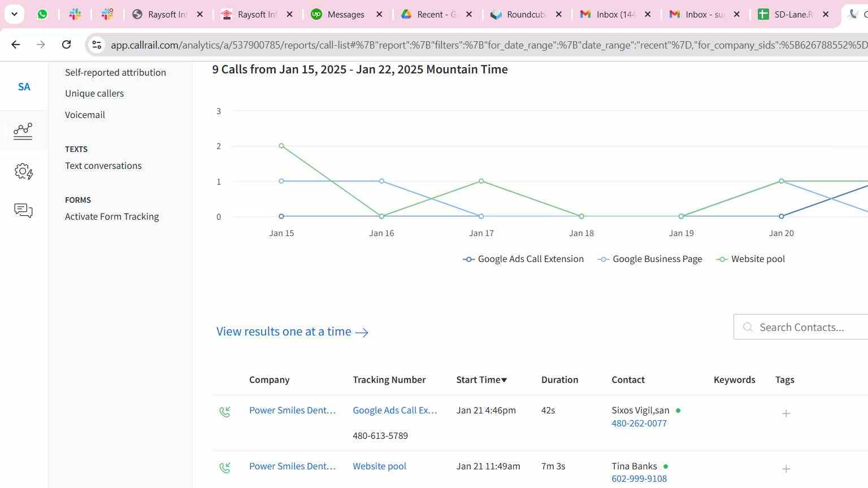Click the Jan 21 4:46pm start time
Viewport: 868px width, 488px height.
486,411
